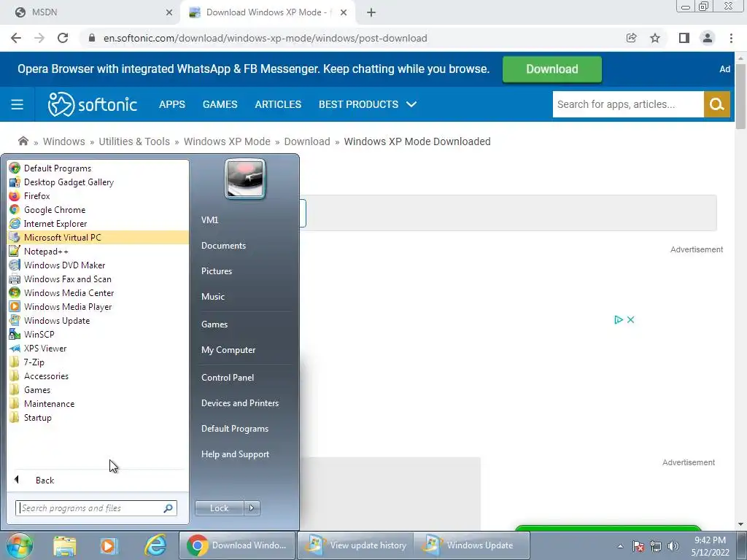
Task: Click the address bar URL
Action: point(266,38)
